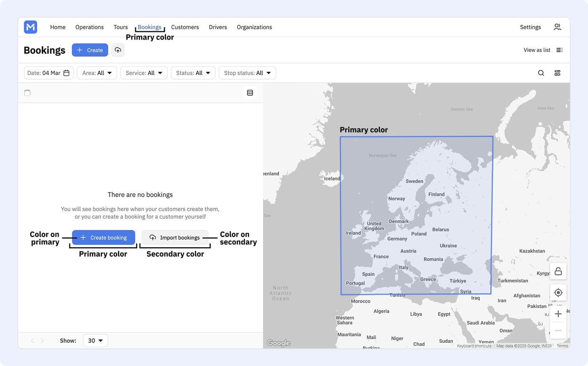Open the Date 04 Mar picker
Screen dimensions: 588x366
click(x=49, y=73)
